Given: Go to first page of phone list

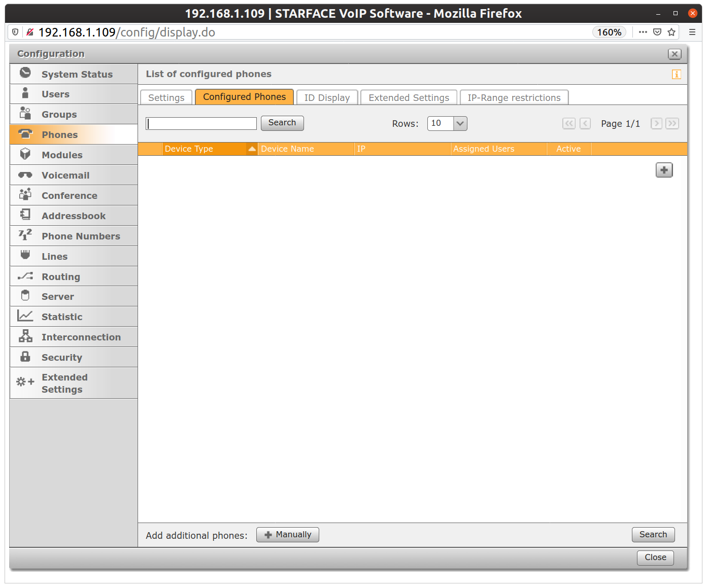Looking at the screenshot, I should [569, 123].
